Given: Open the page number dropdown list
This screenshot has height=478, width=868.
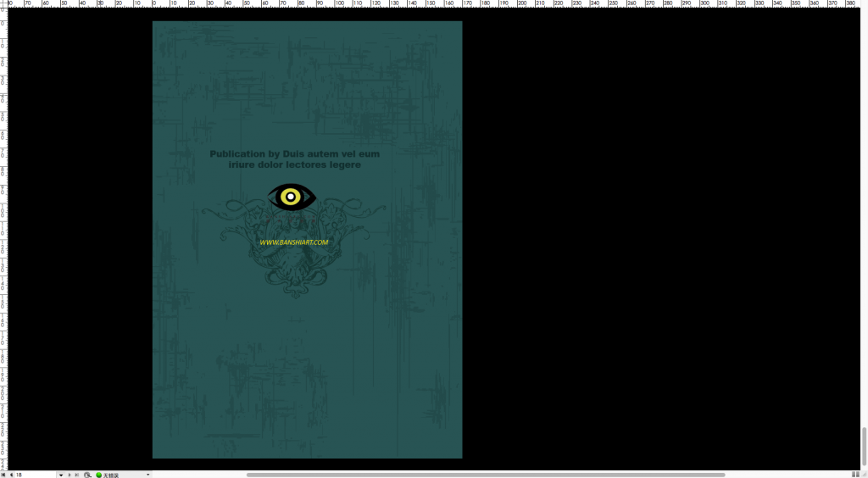Looking at the screenshot, I should point(60,475).
